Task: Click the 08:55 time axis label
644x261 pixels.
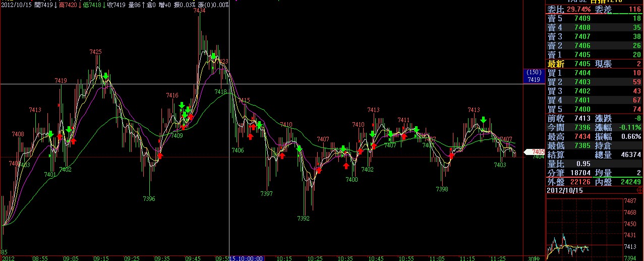Action: pos(40,258)
